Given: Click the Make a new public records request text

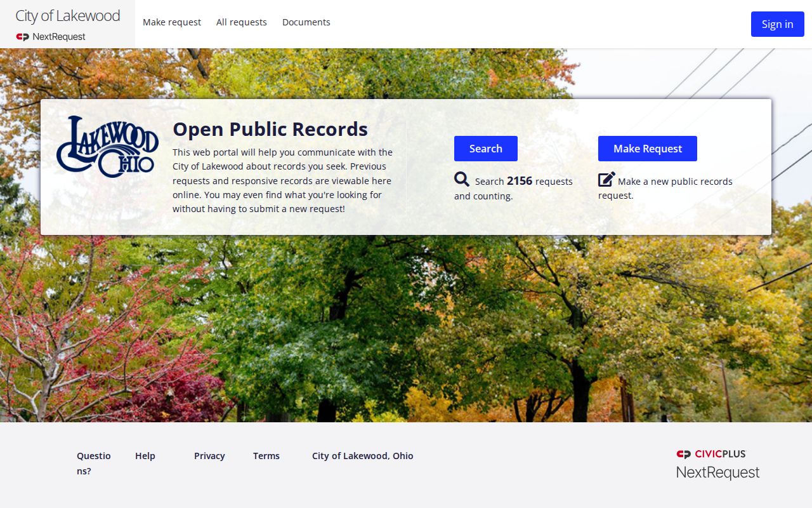Looking at the screenshot, I should pyautogui.click(x=665, y=189).
